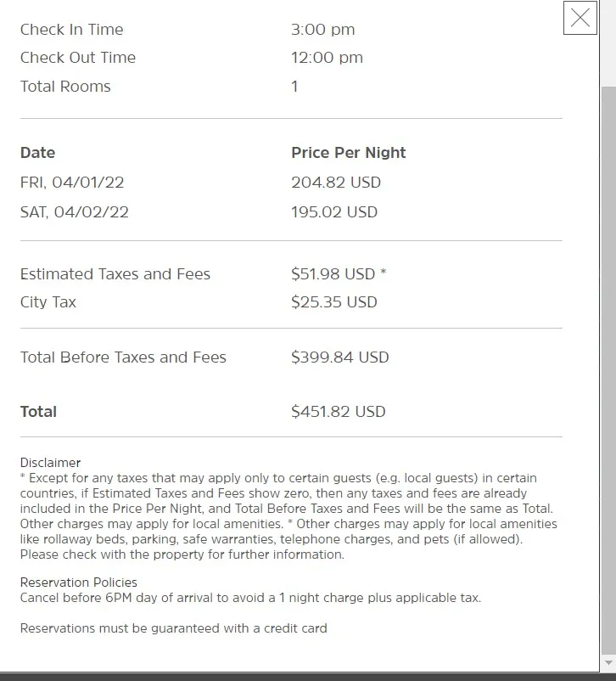Click the Reservation Policies heading

(79, 583)
